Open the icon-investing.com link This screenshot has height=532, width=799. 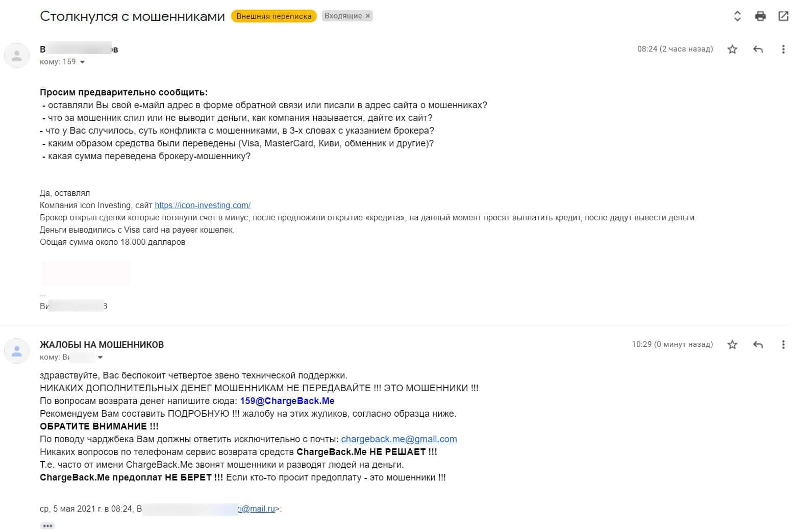(203, 206)
